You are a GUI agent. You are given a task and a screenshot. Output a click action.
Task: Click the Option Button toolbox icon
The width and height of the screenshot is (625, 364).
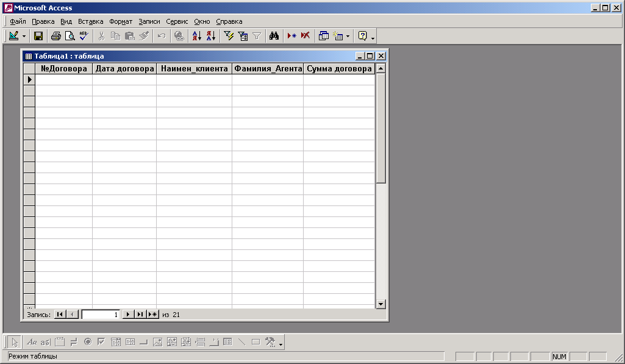coord(88,342)
